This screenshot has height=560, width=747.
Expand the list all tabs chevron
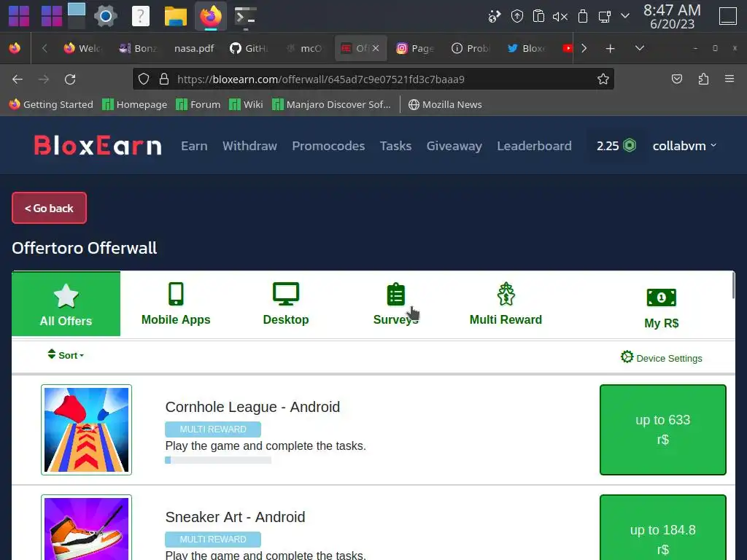tap(640, 48)
